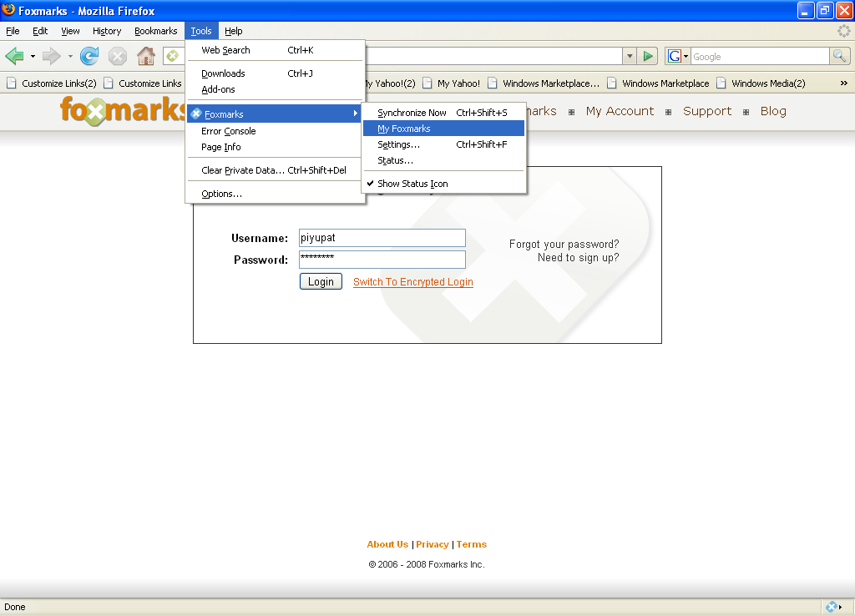
Task: Open the Help menu
Action: click(234, 31)
